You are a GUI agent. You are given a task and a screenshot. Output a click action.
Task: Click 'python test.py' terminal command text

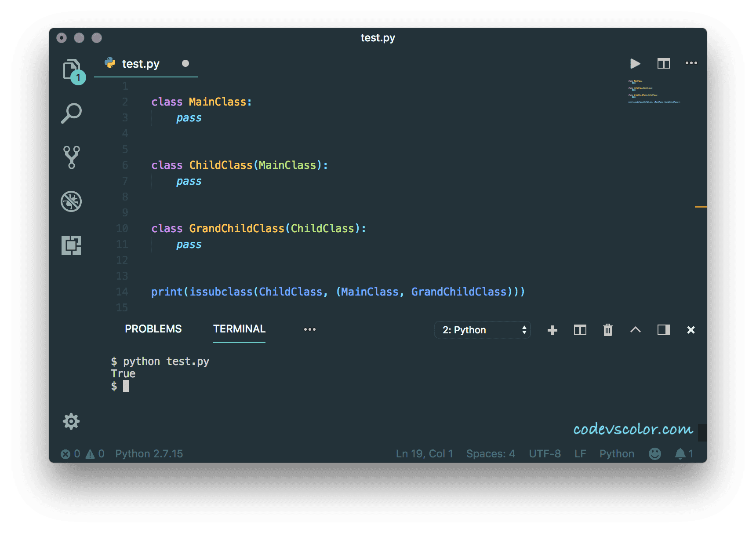click(166, 361)
